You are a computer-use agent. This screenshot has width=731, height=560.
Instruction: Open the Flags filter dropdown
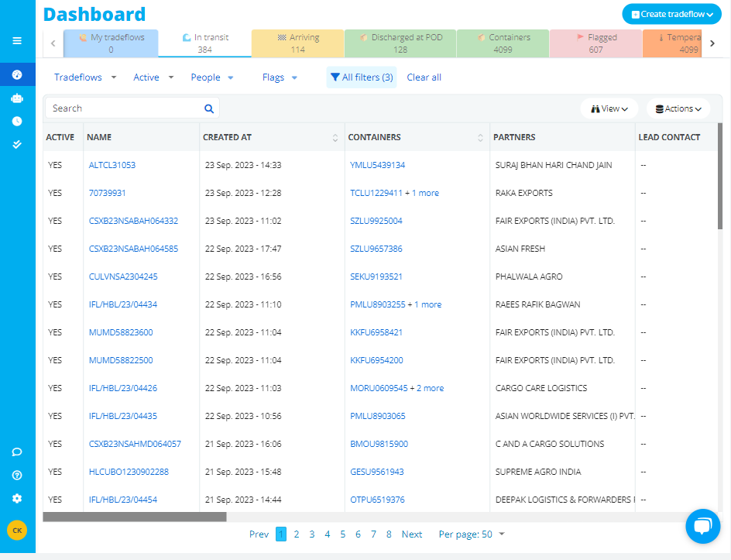point(280,77)
